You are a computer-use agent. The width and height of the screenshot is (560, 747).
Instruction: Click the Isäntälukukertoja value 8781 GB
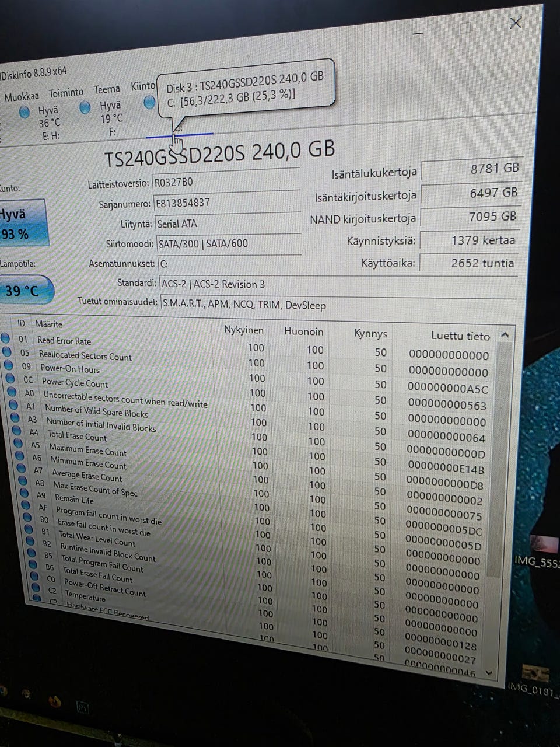pos(471,169)
